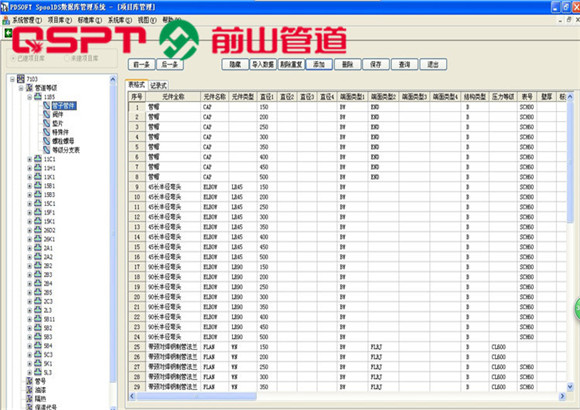Screen dimensions: 580x410
Task: Click the green arrow toolbar icon
Action: (x=8, y=33)
